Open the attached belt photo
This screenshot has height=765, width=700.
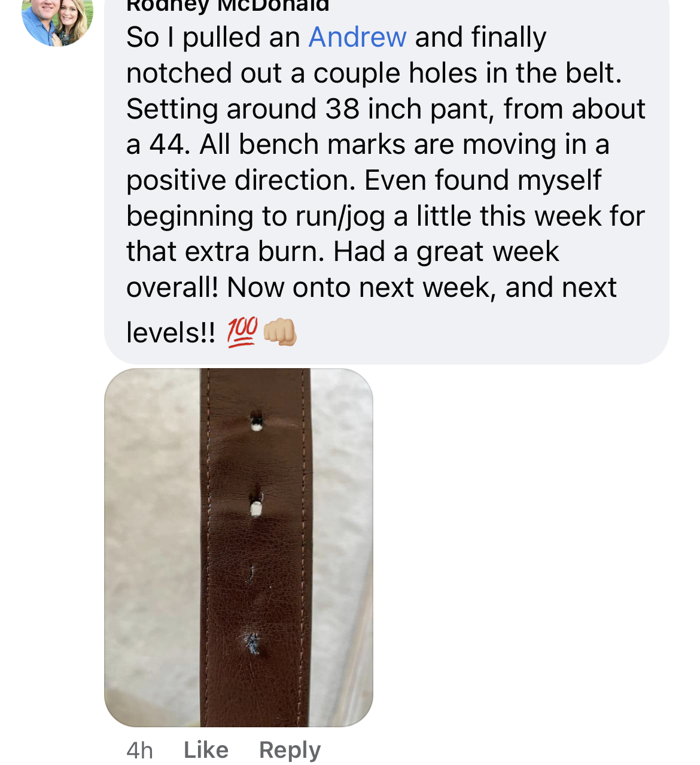[x=239, y=548]
